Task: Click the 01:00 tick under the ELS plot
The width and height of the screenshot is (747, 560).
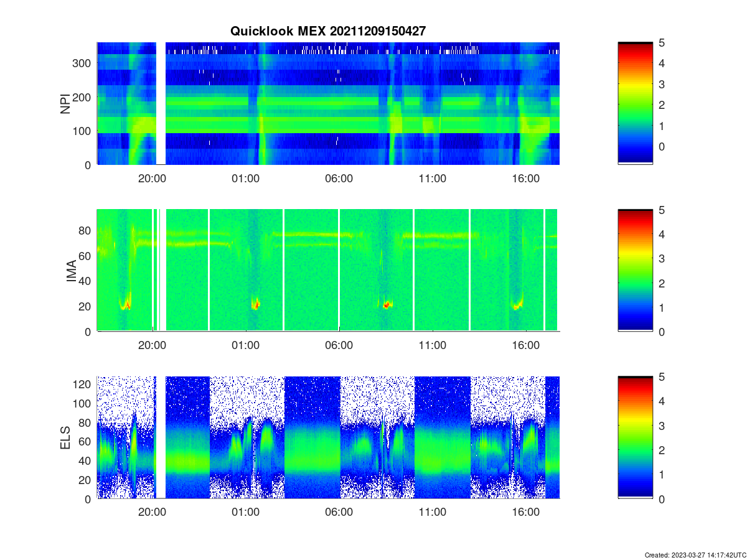Action: click(x=245, y=512)
